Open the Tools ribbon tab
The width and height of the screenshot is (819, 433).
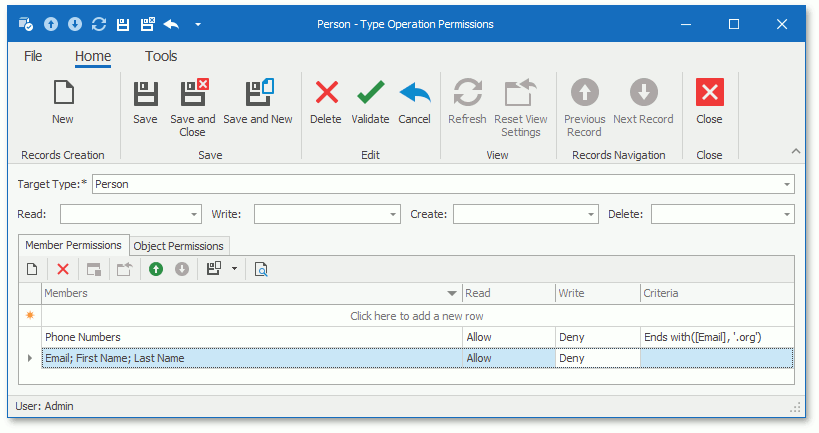point(161,56)
